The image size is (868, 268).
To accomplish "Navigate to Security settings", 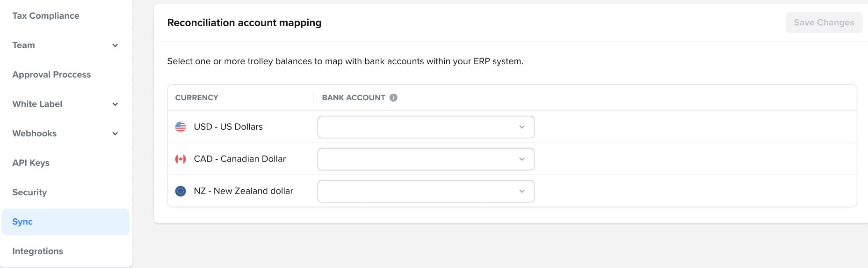I will (x=29, y=192).
